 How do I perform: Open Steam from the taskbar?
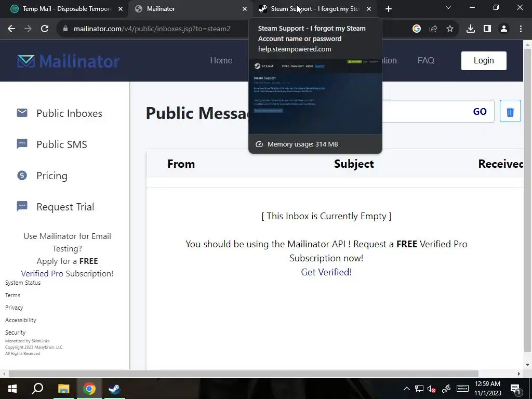[114, 389]
